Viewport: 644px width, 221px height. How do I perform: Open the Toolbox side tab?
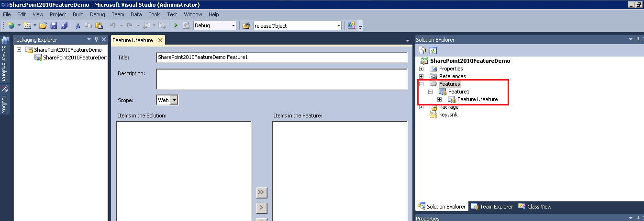[x=5, y=99]
